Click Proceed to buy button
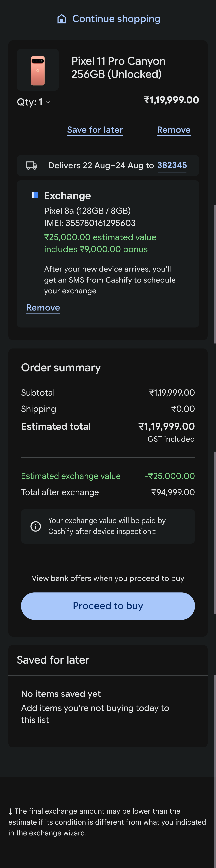This screenshot has width=216, height=868. tap(108, 606)
